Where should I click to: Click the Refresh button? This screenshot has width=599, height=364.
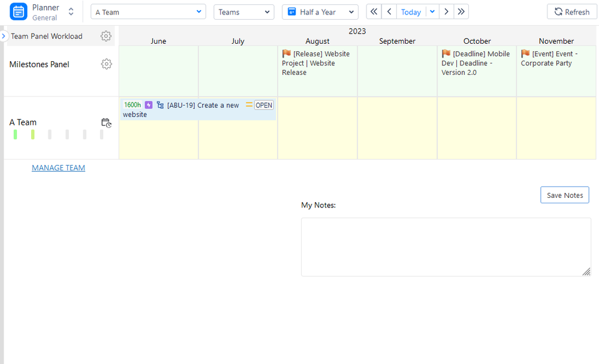click(x=572, y=12)
